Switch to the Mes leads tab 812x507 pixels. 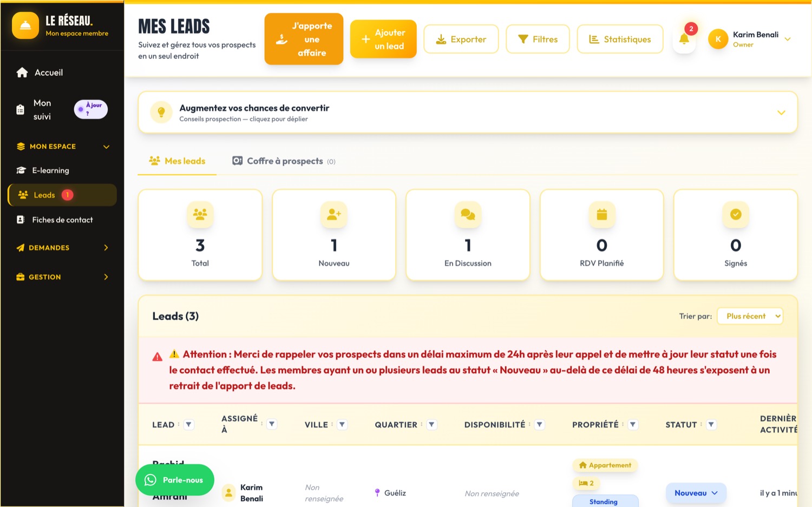tap(177, 161)
